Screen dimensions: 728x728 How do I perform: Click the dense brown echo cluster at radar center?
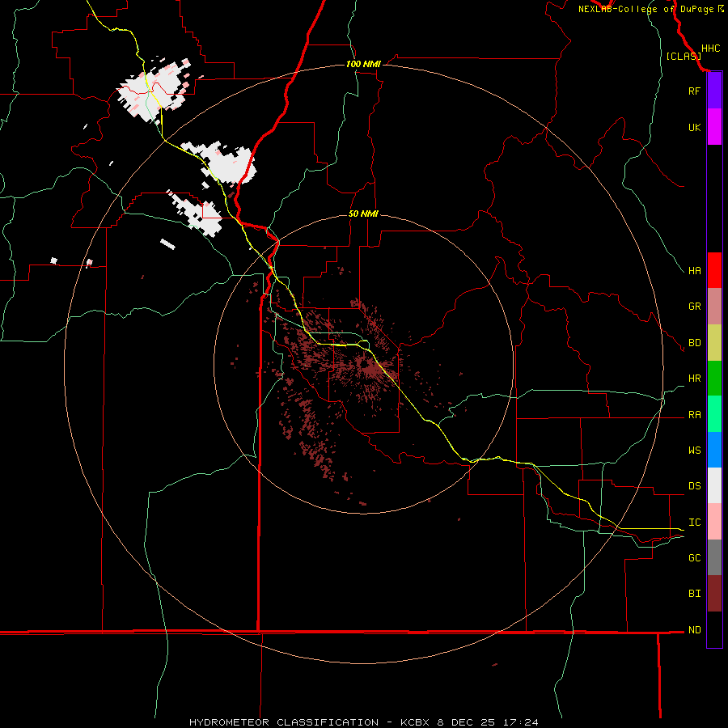tap(369, 369)
